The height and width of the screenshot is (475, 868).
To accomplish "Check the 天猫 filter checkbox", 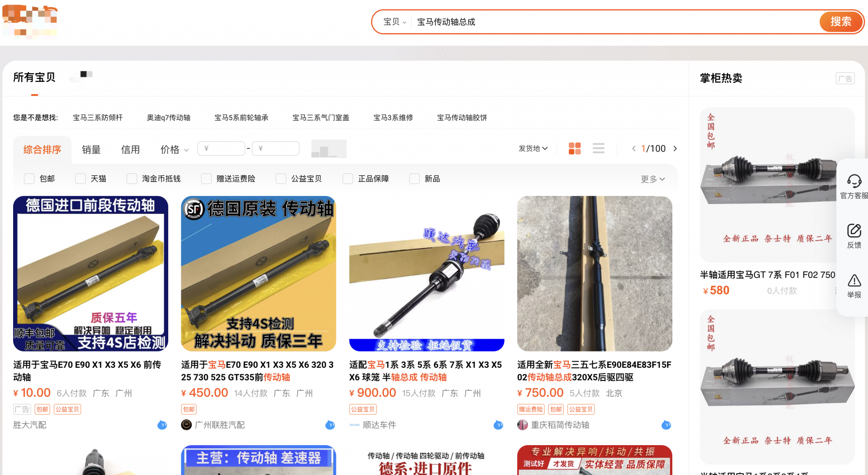I will click(80, 179).
